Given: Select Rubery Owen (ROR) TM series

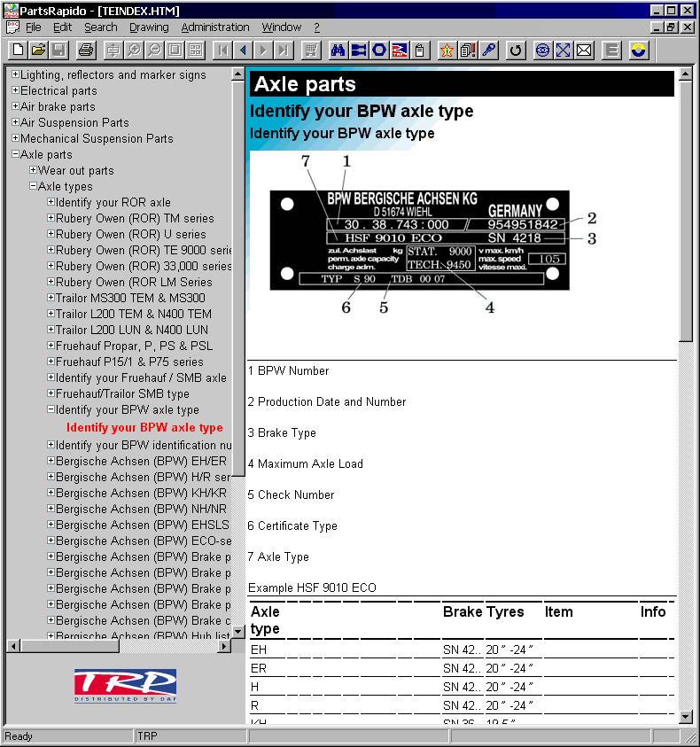Looking at the screenshot, I should 135,218.
